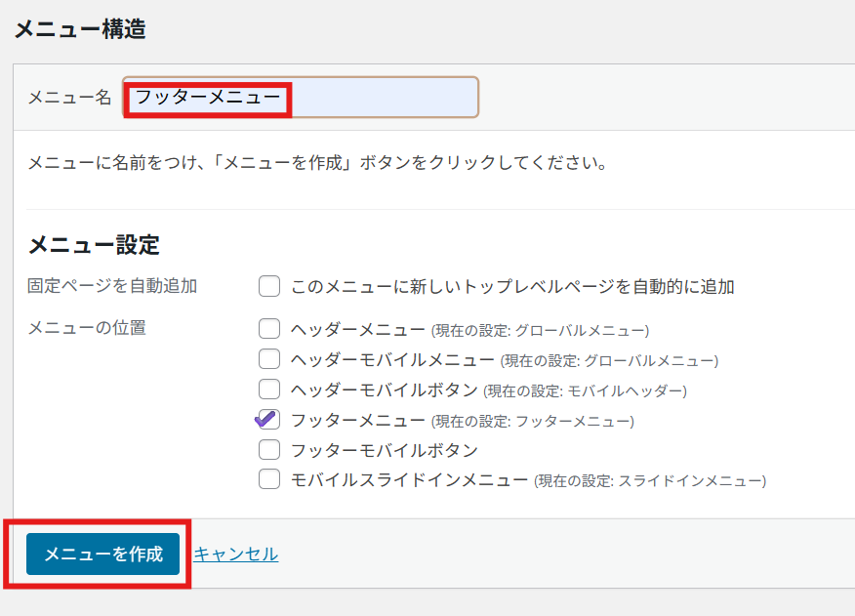Image resolution: width=855 pixels, height=616 pixels.
Task: Click the キャンセル link
Action: pyautogui.click(x=235, y=554)
